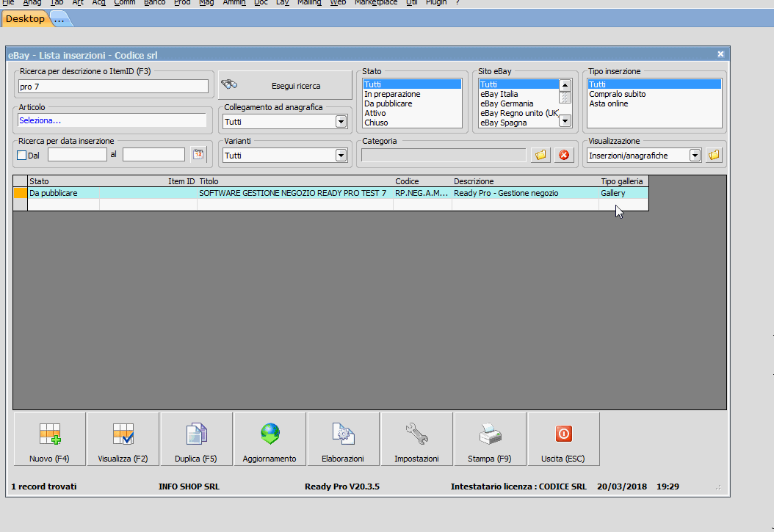Click Esegui ricerca binoculars button
This screenshot has height=532, width=774.
coord(285,85)
